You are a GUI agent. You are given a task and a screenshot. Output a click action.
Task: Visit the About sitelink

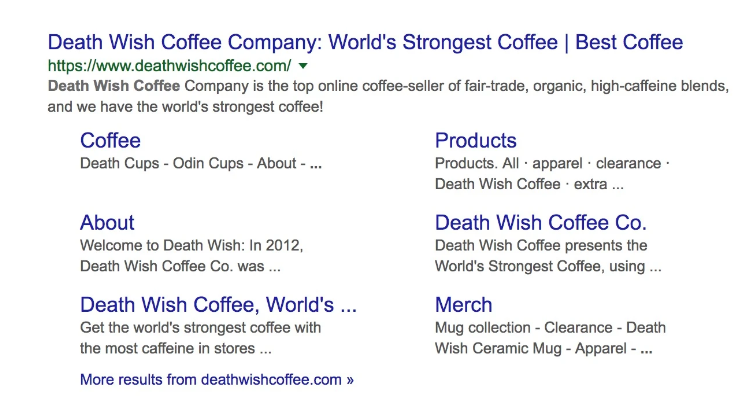pos(107,223)
